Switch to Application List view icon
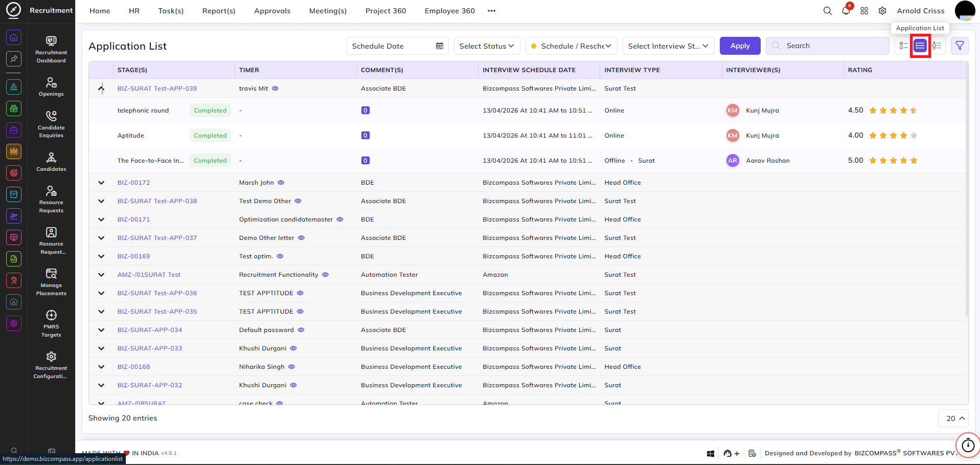Image resolution: width=980 pixels, height=465 pixels. [920, 46]
